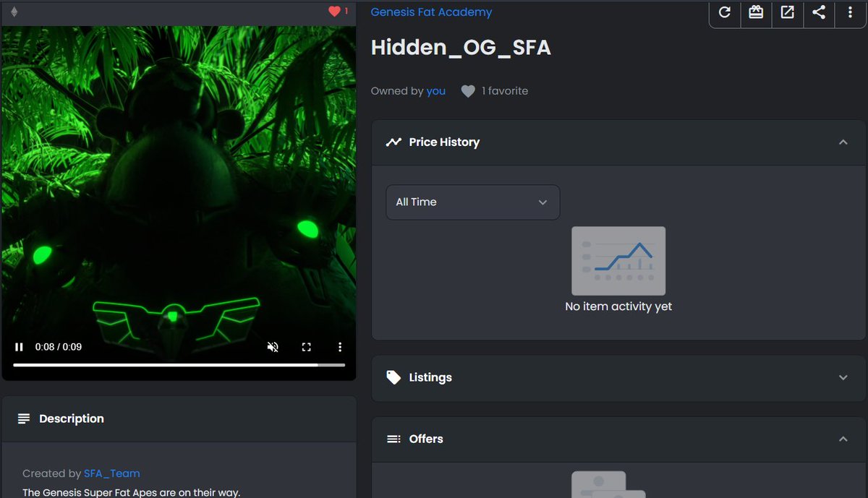Collapse the Offers section
The height and width of the screenshot is (498, 868).
pyautogui.click(x=843, y=439)
